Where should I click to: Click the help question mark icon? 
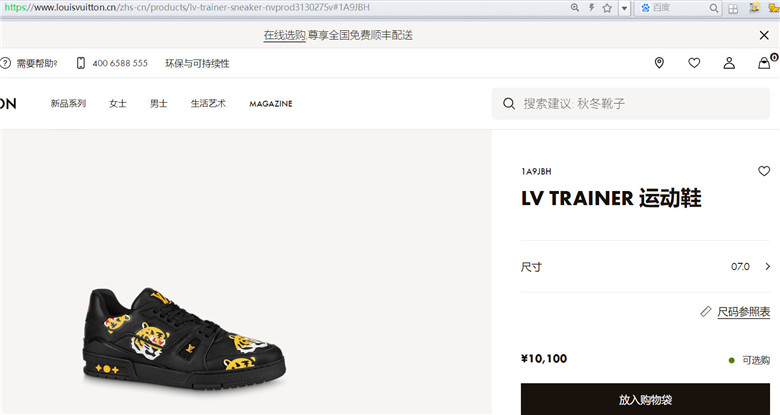5,63
